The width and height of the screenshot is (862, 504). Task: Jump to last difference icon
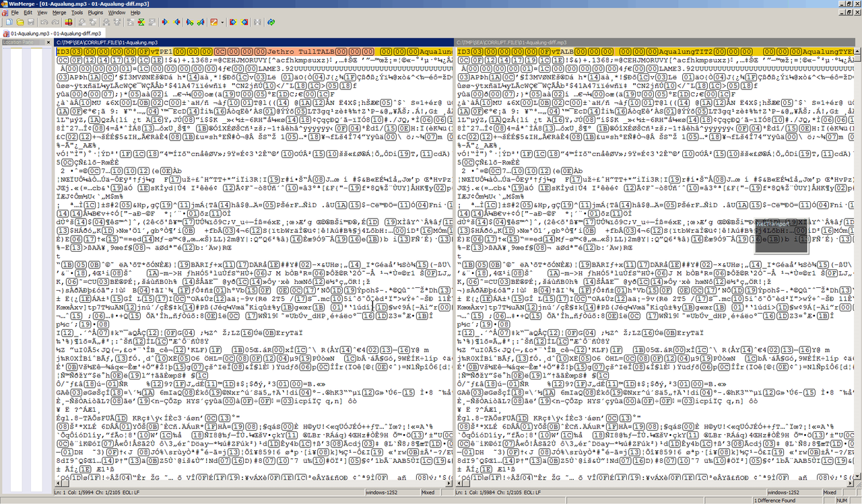point(152,22)
